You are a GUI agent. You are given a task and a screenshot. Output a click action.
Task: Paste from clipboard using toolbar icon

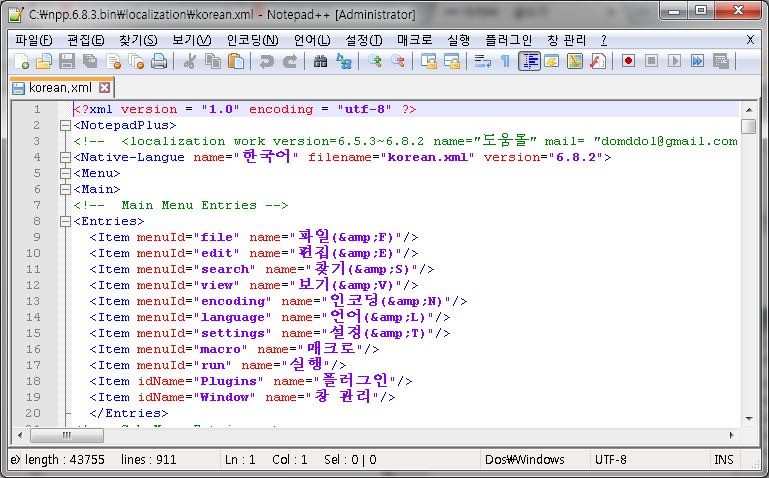236,61
